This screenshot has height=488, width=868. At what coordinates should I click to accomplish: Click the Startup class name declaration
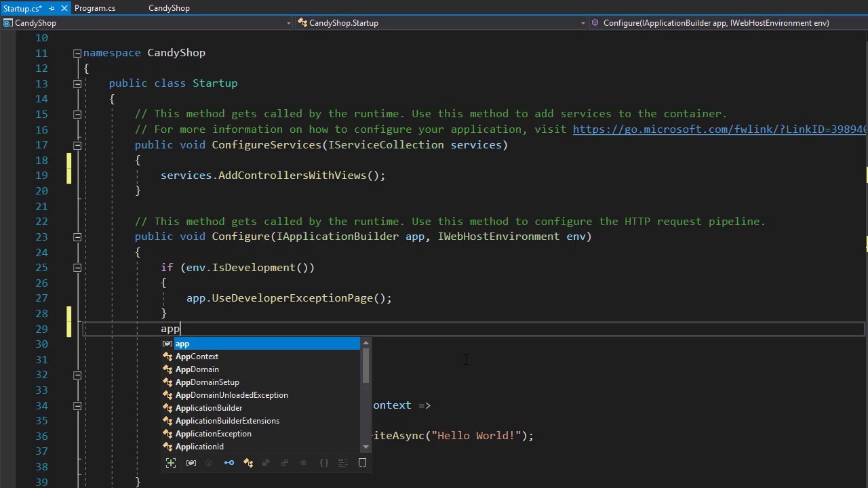coord(215,83)
